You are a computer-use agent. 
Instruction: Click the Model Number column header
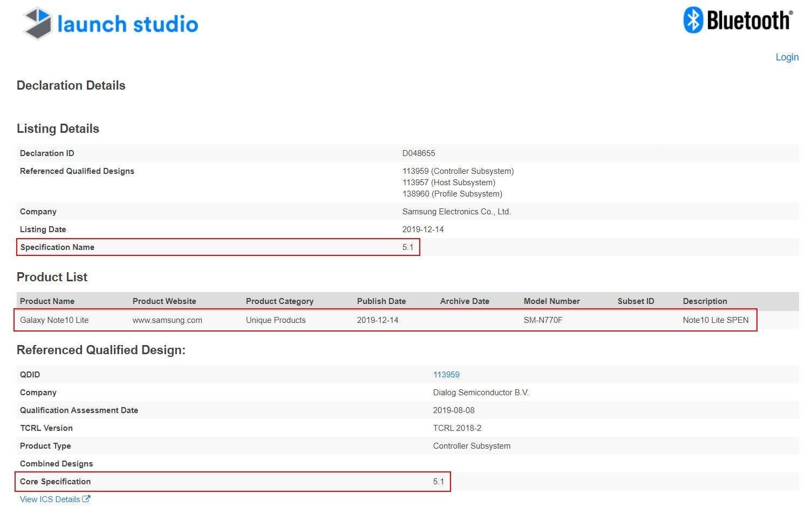[551, 301]
